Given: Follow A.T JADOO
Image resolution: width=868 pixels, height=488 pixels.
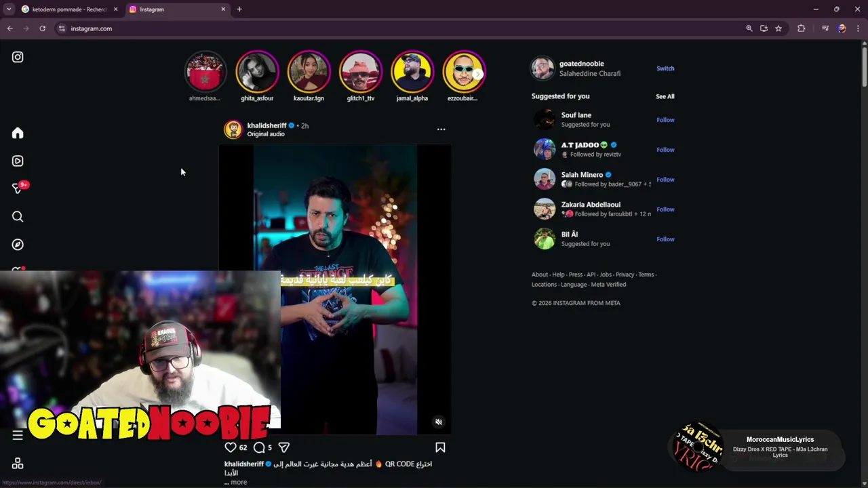Looking at the screenshot, I should [x=665, y=150].
